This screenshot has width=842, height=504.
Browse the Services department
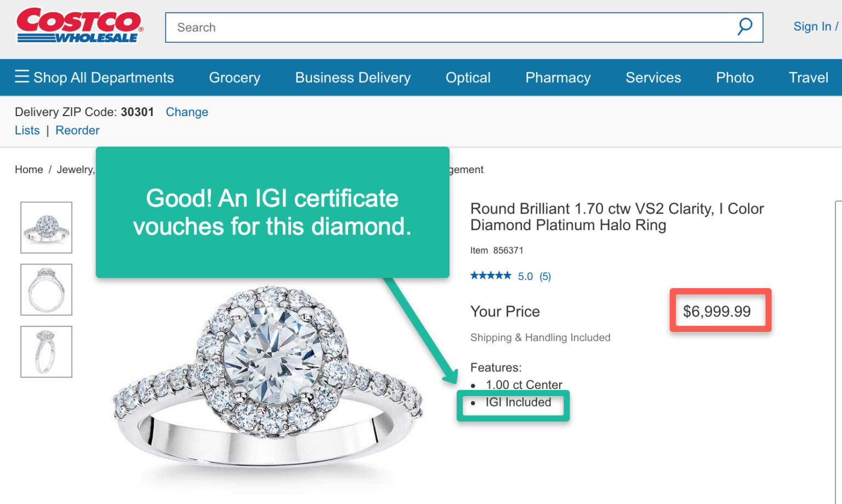[x=653, y=77]
